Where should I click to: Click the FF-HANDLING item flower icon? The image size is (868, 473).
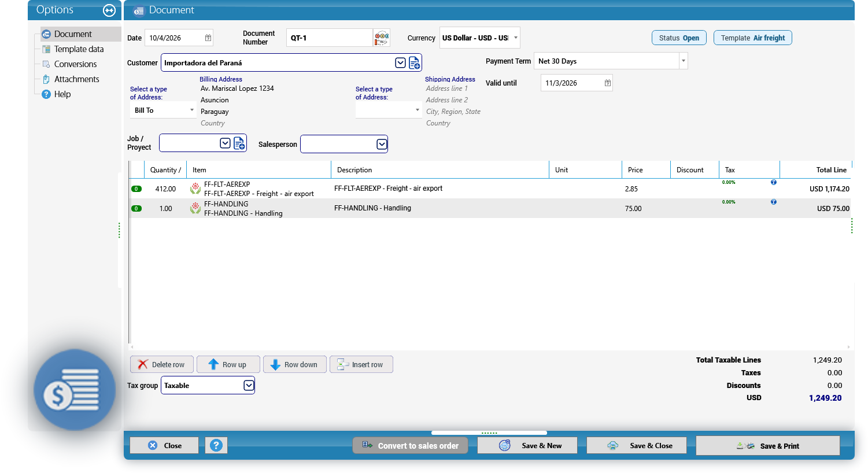pyautogui.click(x=195, y=208)
